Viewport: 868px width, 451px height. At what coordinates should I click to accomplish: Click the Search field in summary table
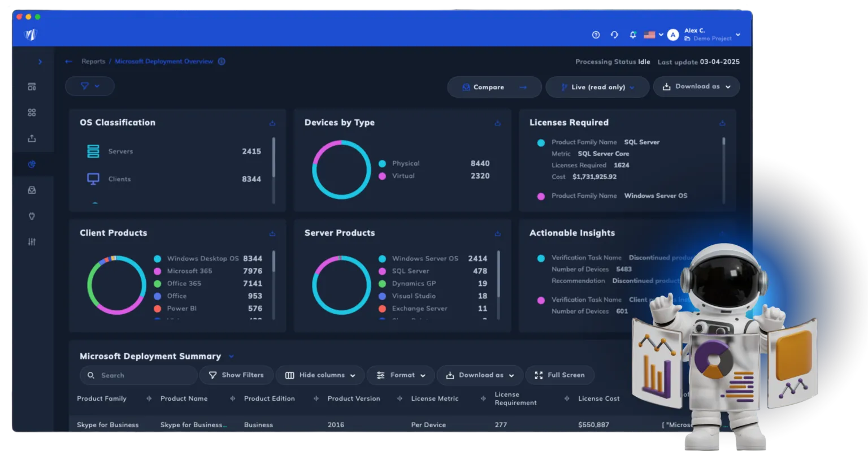pos(145,375)
